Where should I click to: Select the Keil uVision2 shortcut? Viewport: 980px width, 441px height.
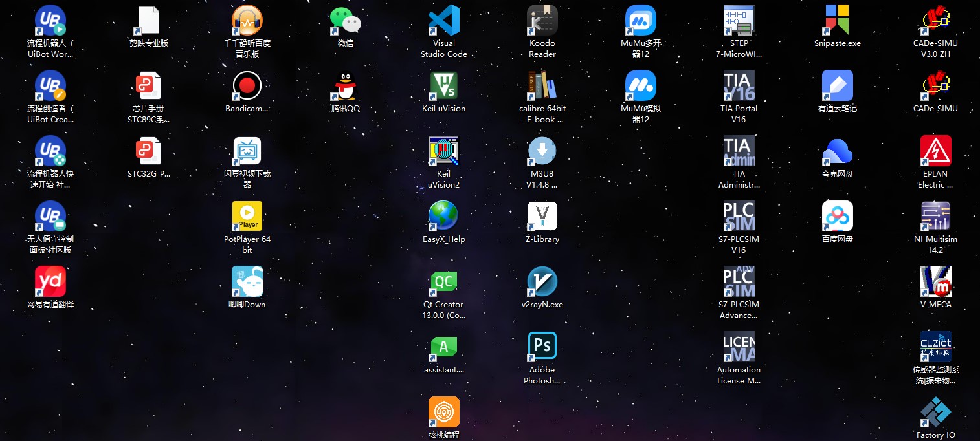(x=444, y=151)
